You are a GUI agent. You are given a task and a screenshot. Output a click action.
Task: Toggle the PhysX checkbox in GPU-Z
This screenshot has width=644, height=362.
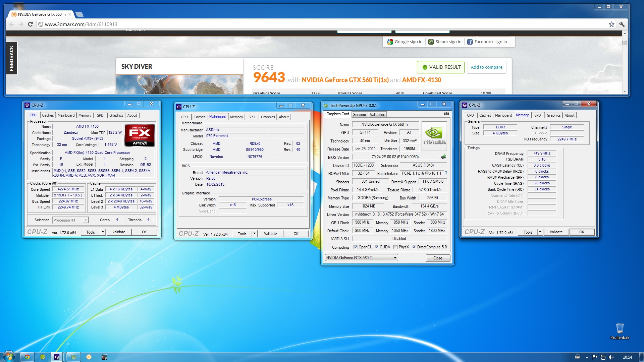(x=395, y=247)
